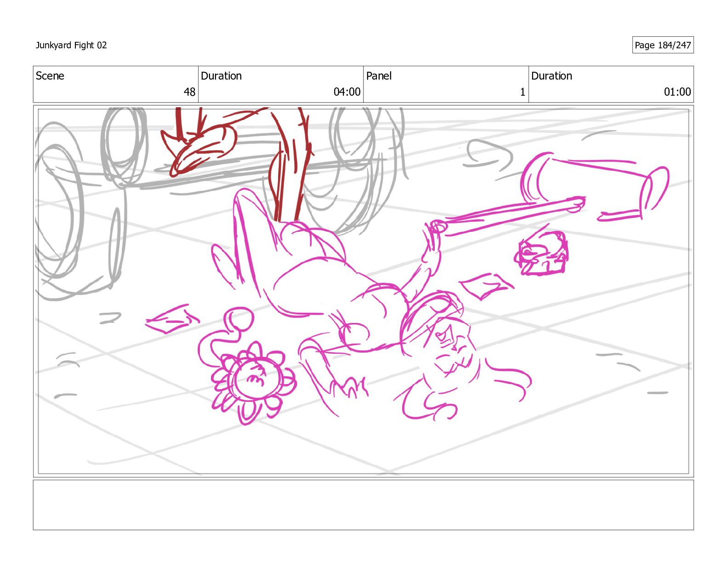728x563 pixels.
Task: Click the panel number '1'
Action: pos(523,92)
